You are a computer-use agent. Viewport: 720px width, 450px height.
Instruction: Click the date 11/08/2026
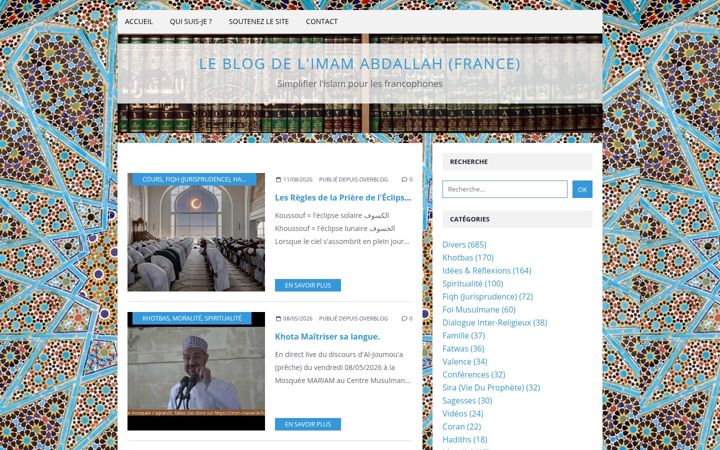point(298,180)
